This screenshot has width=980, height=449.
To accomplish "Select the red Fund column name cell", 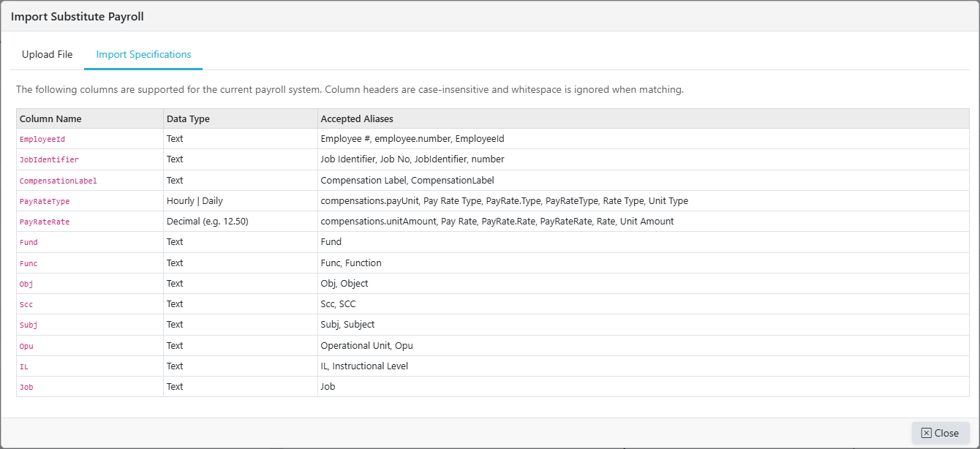I will [x=90, y=242].
